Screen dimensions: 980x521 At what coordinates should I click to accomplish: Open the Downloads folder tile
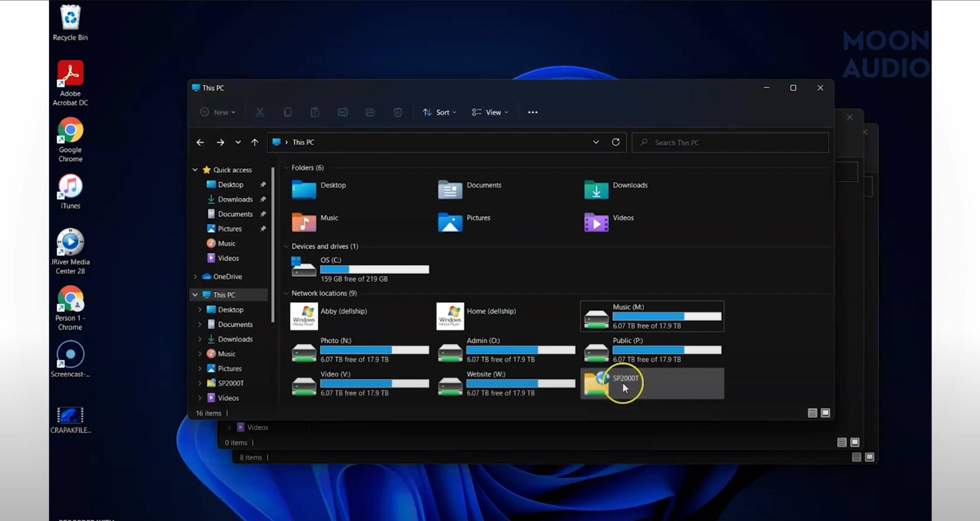point(616,189)
